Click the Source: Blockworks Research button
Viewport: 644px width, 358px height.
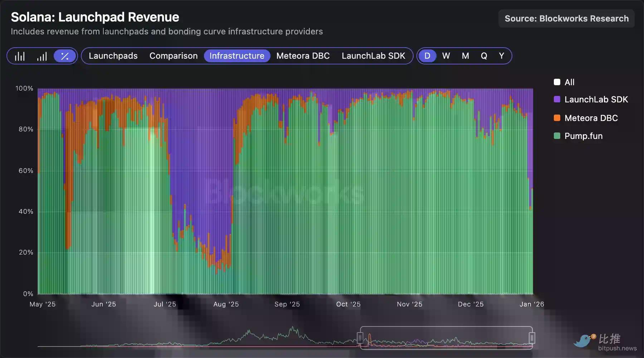566,19
